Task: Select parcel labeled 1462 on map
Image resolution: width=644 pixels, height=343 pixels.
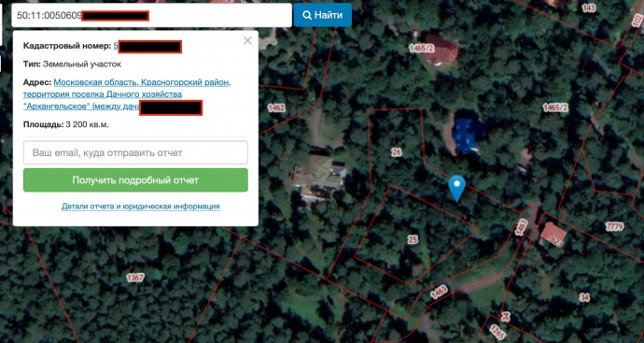Action: pyautogui.click(x=276, y=107)
